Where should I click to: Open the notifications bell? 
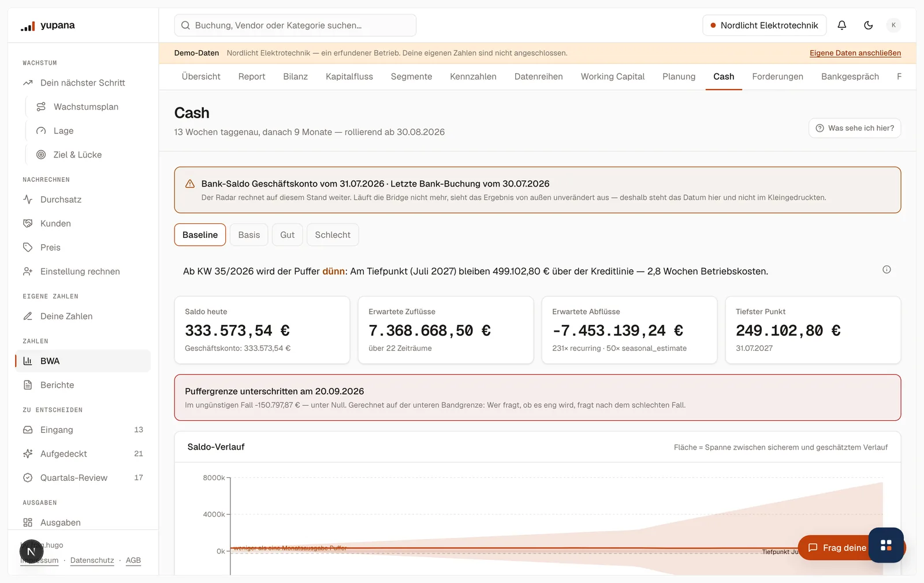coord(842,25)
